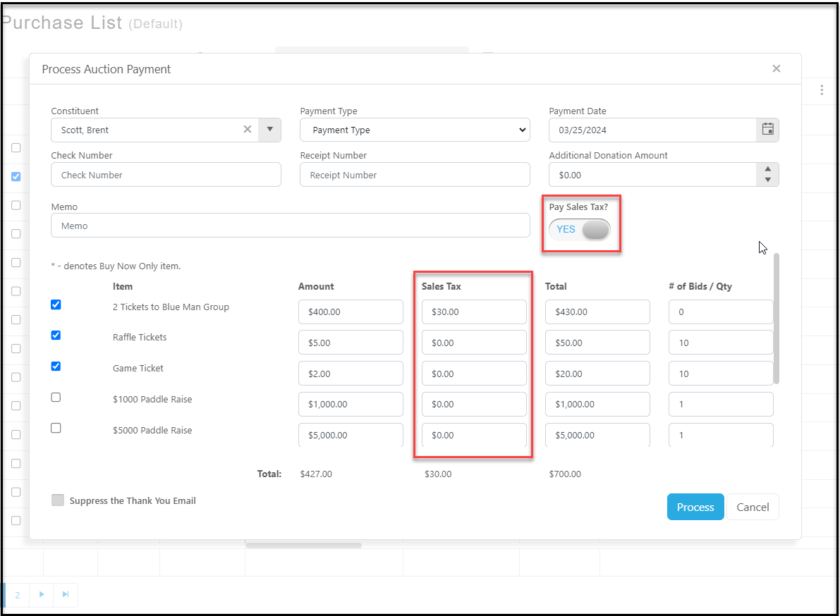Viewport: 840px width, 616px height.
Task: Close the Process Auction Payment dialog
Action: [777, 68]
